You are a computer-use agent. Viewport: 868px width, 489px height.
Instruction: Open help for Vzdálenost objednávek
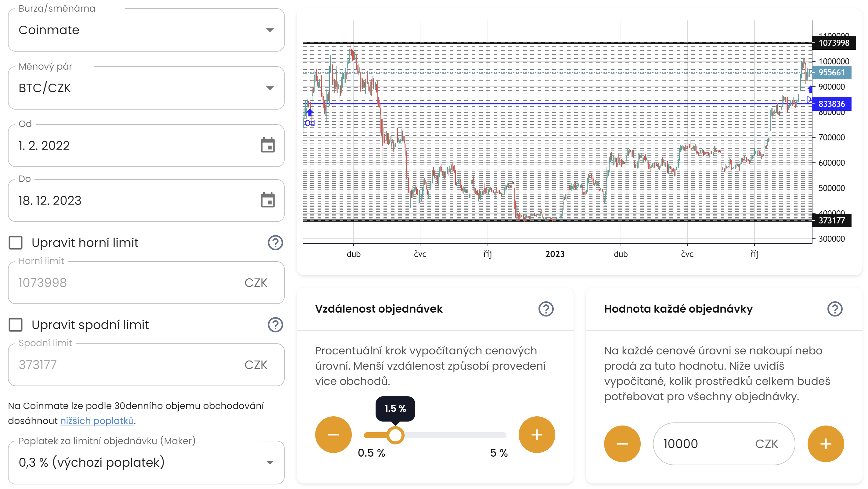pyautogui.click(x=546, y=310)
